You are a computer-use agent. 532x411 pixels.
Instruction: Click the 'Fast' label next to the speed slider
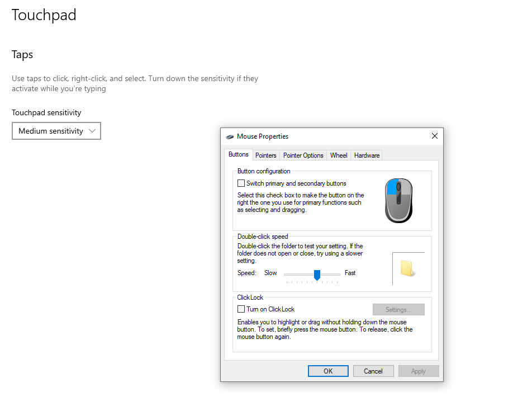[350, 273]
